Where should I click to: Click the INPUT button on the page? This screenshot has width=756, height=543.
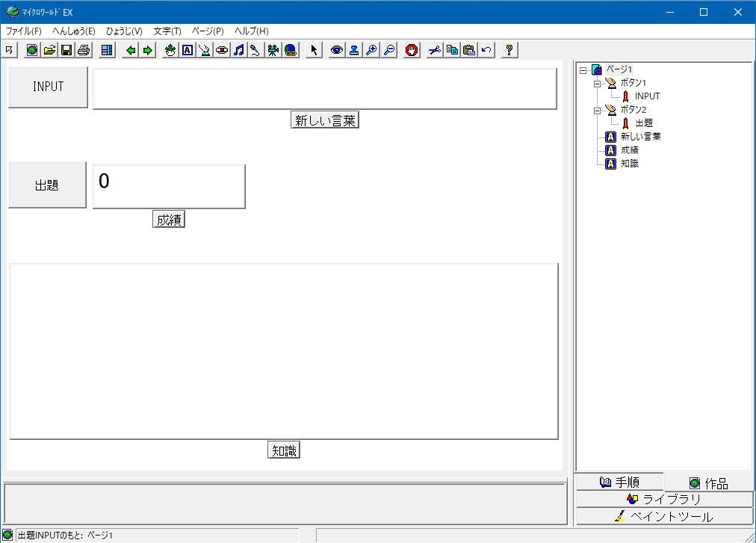[49, 87]
